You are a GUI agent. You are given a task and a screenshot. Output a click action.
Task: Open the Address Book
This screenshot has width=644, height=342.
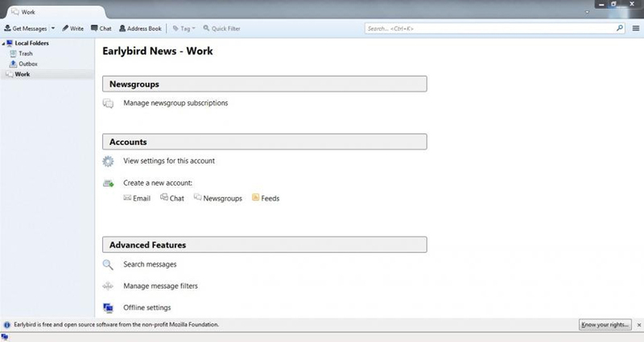point(140,28)
